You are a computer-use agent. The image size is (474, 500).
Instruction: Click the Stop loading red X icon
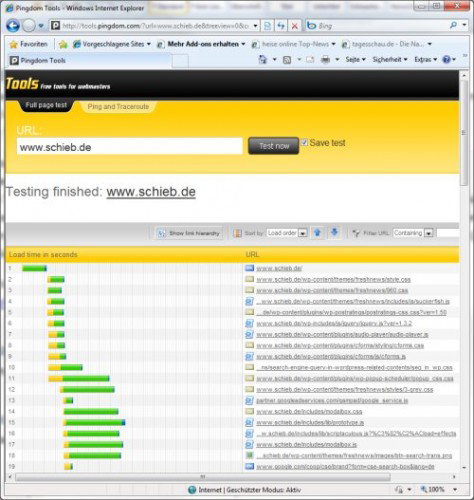pos(295,26)
